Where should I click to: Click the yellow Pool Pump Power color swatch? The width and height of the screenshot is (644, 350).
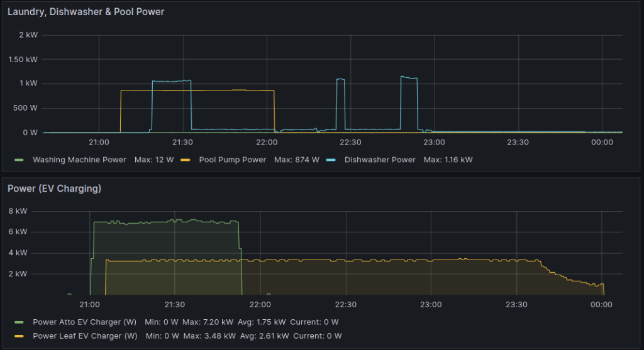click(186, 160)
